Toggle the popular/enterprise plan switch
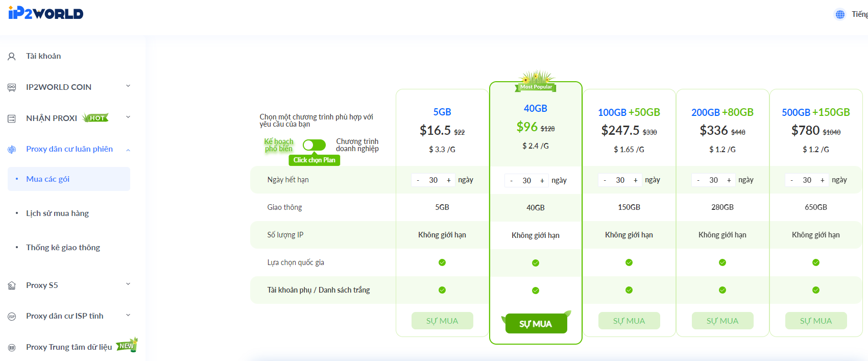The width and height of the screenshot is (868, 361). point(314,145)
